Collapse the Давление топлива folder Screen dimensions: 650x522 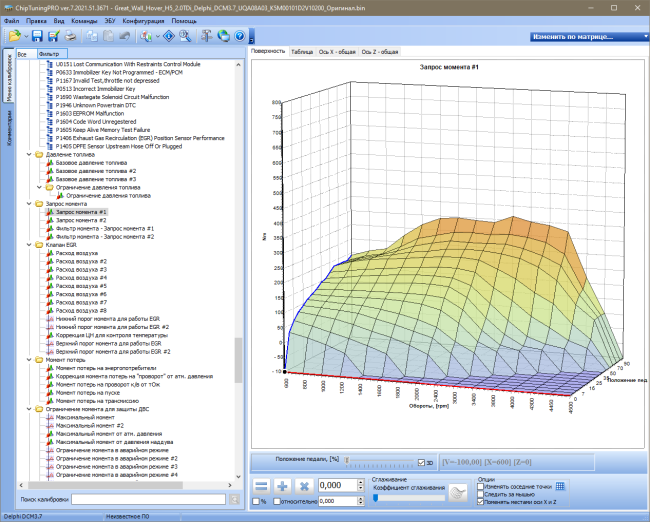pos(29,154)
